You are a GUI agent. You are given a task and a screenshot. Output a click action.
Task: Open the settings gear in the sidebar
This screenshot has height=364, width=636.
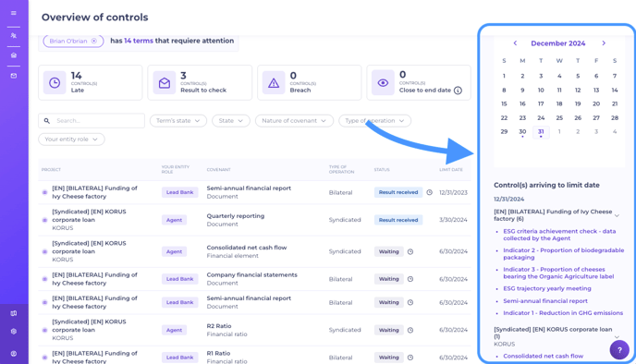13,332
